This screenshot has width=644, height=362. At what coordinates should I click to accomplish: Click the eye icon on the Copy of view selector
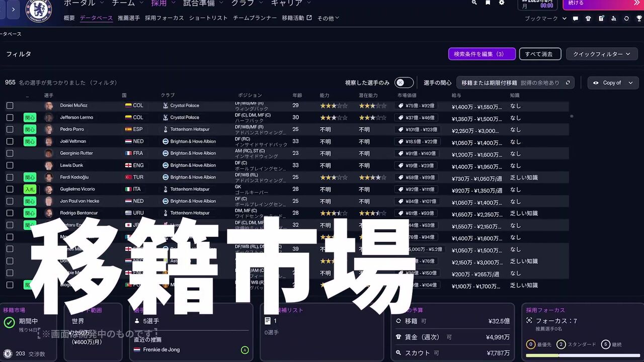[x=596, y=83]
